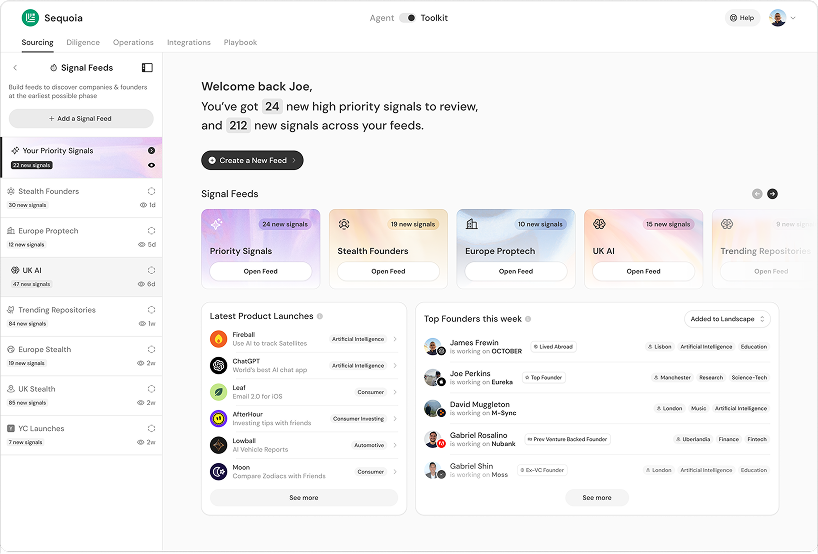Toggle the Agent/Toolkit switch

coord(407,18)
